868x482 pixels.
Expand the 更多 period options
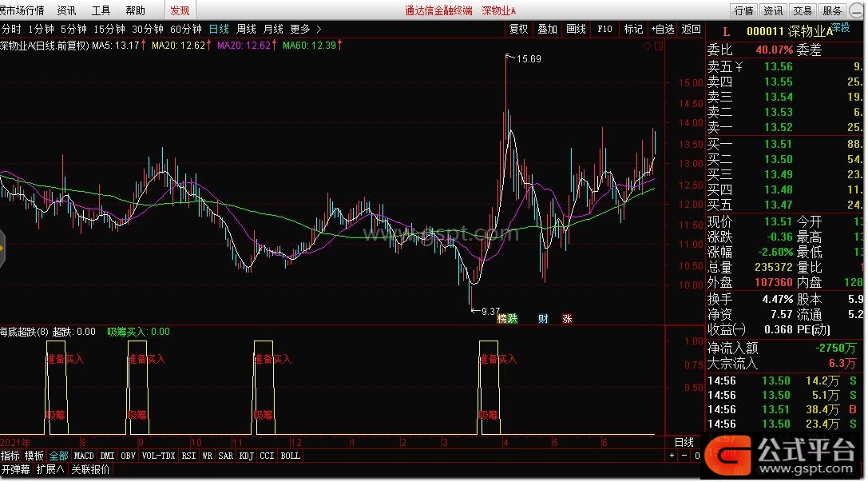(x=305, y=29)
